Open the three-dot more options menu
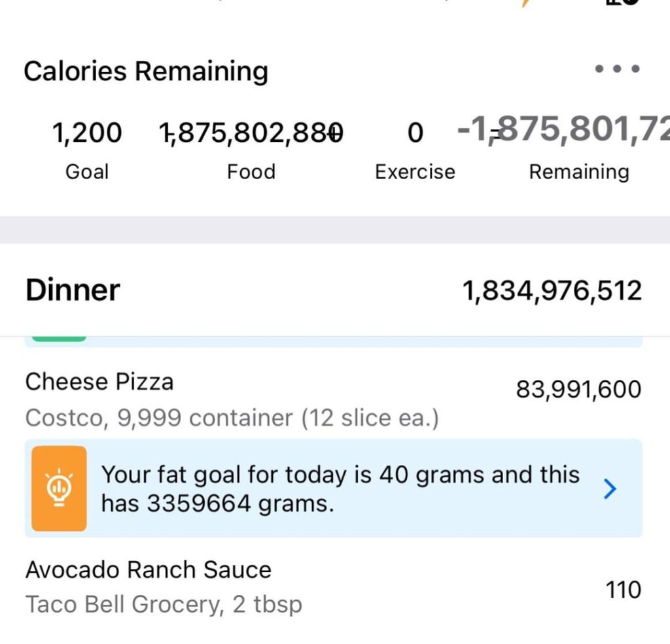 coord(616,69)
